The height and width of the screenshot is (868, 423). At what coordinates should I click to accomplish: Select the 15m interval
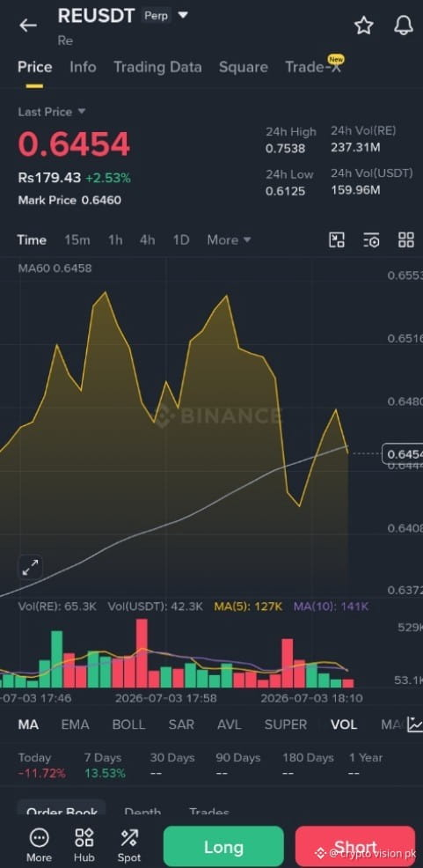pyautogui.click(x=77, y=239)
